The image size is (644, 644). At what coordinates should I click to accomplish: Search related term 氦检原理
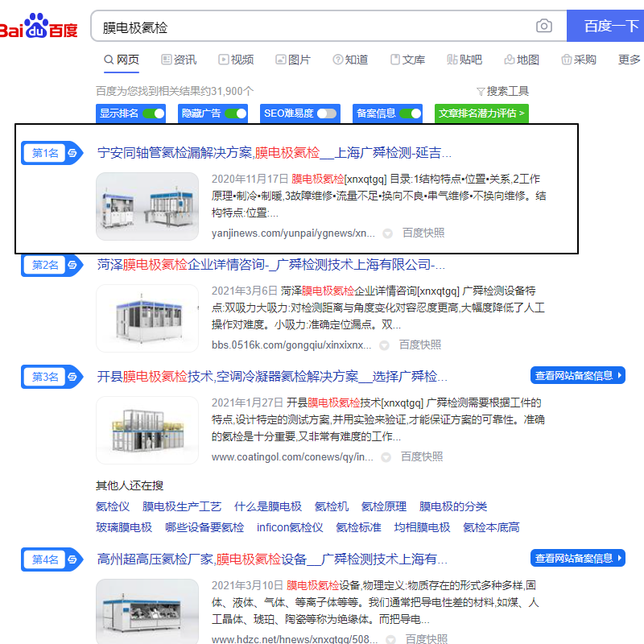(384, 506)
